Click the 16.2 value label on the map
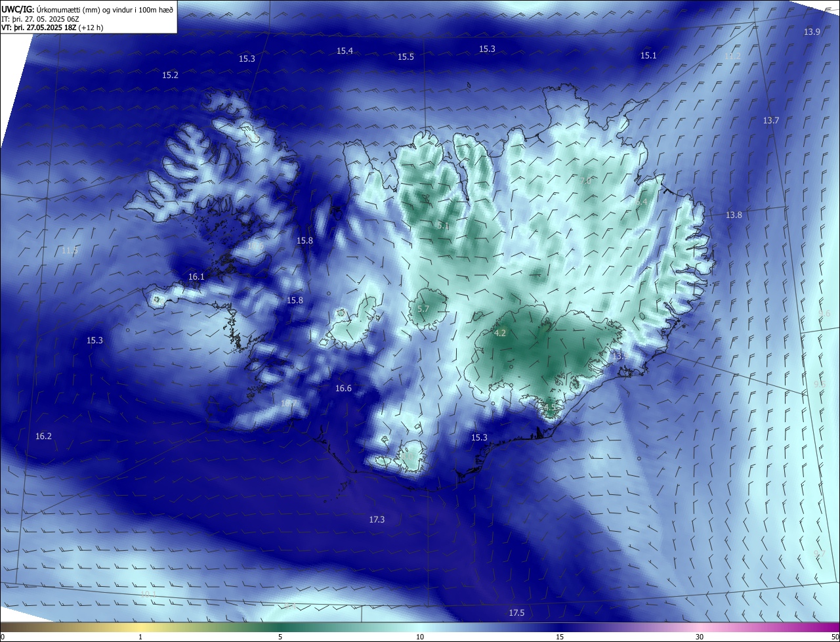840x642 pixels. coord(43,437)
